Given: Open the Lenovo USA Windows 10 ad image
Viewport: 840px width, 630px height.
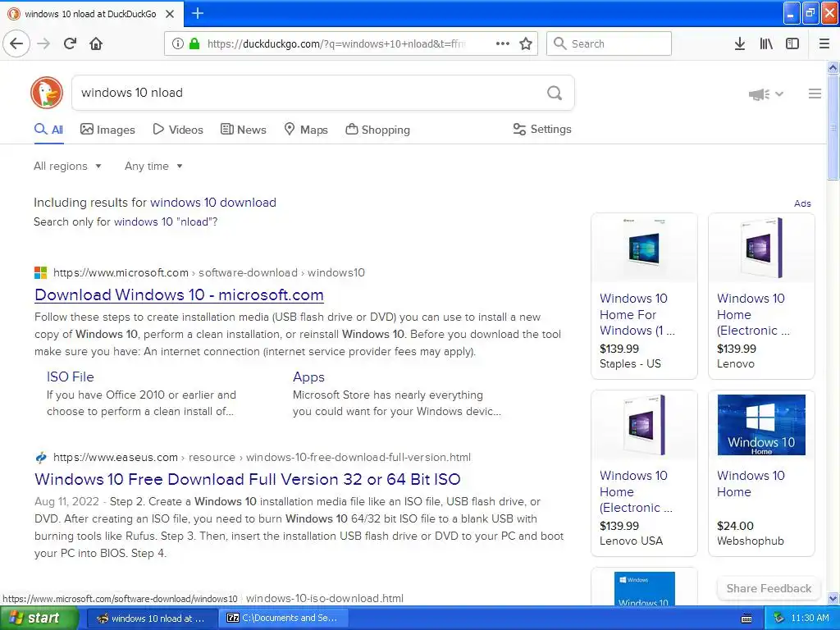Looking at the screenshot, I should [644, 426].
